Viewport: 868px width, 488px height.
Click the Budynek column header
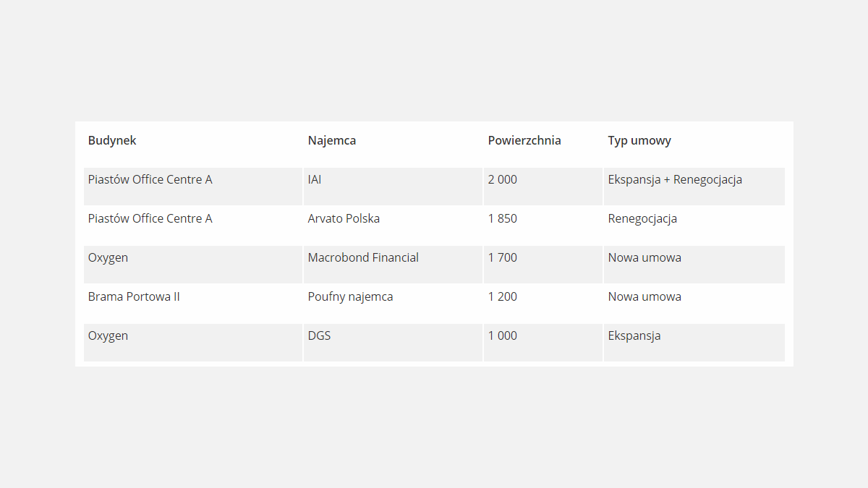point(112,140)
